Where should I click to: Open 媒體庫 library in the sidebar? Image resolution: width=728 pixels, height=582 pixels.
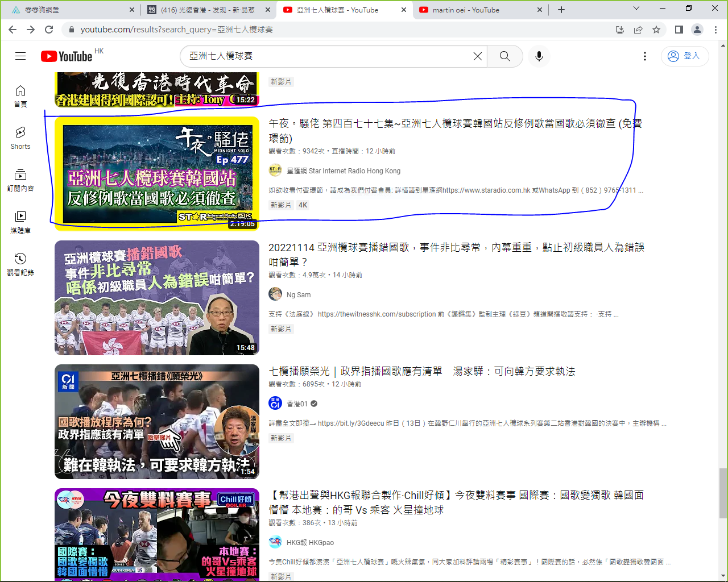tap(20, 222)
